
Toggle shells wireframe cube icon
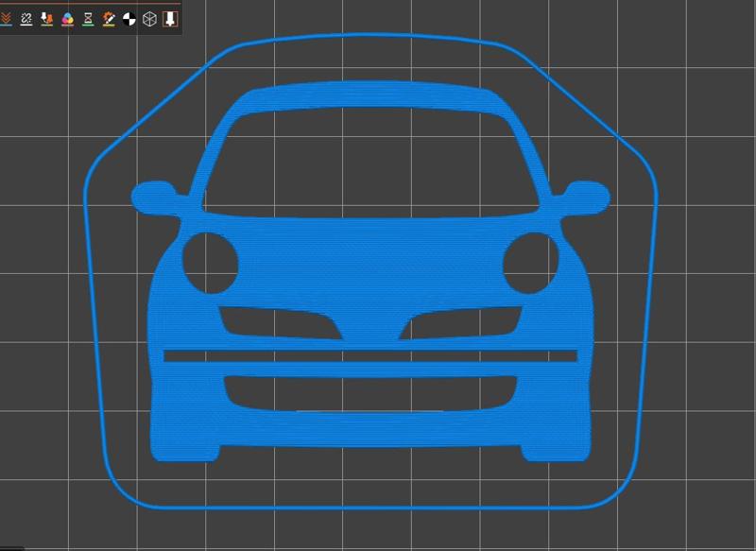click(x=149, y=18)
